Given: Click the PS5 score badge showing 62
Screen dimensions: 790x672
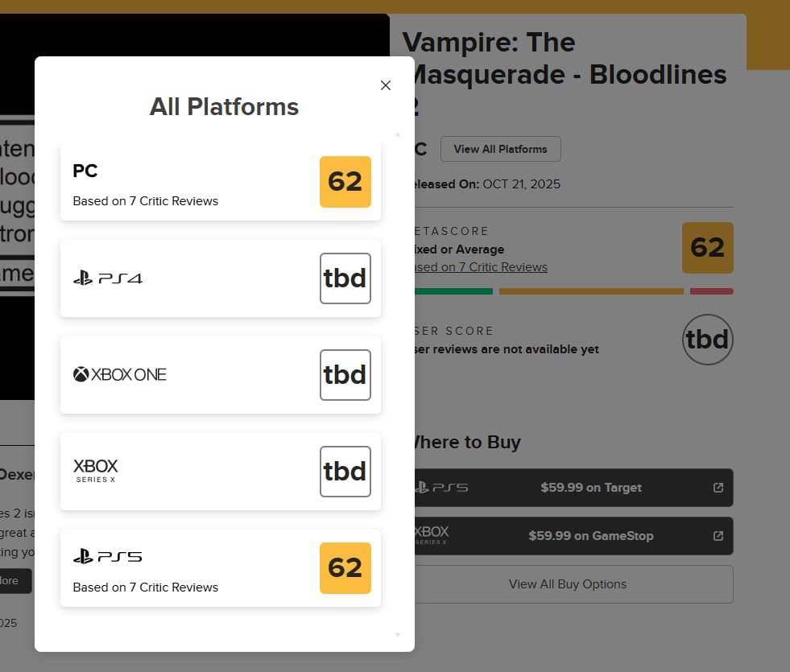Looking at the screenshot, I should point(345,568).
